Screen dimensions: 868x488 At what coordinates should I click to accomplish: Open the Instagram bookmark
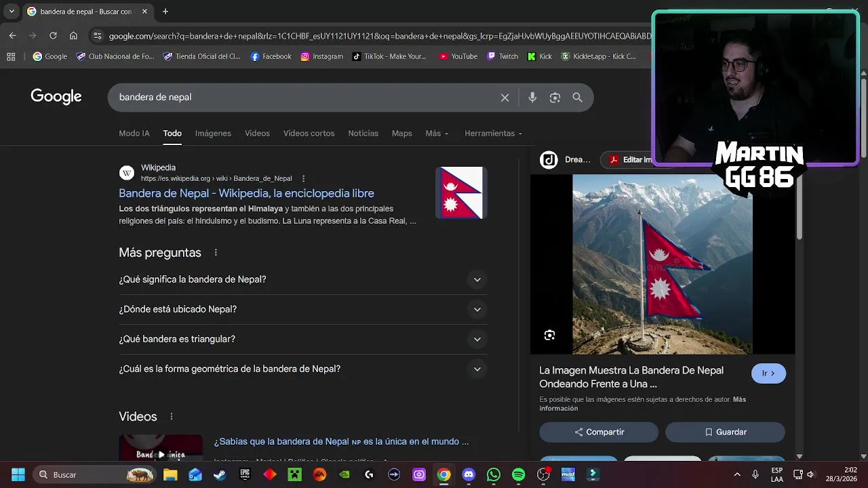click(321, 56)
